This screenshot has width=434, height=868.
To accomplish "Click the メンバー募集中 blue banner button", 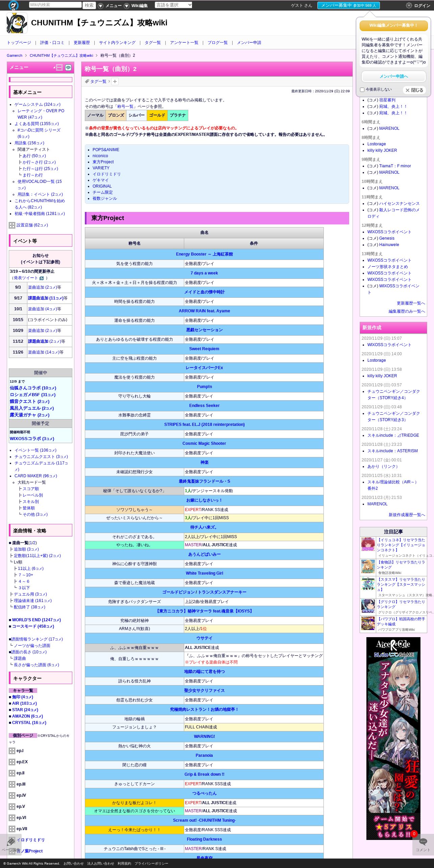I will click(348, 5).
